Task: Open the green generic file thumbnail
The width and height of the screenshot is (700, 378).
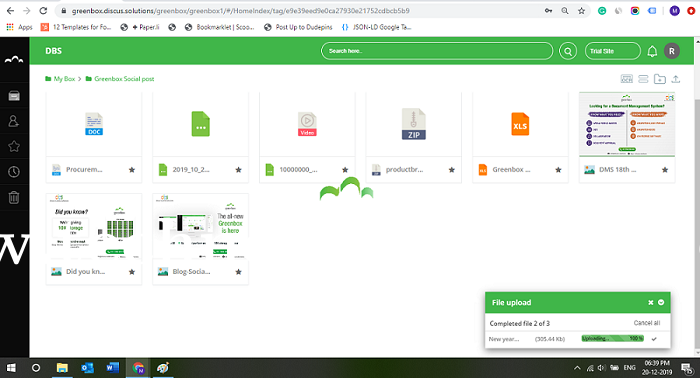Action: (200, 124)
